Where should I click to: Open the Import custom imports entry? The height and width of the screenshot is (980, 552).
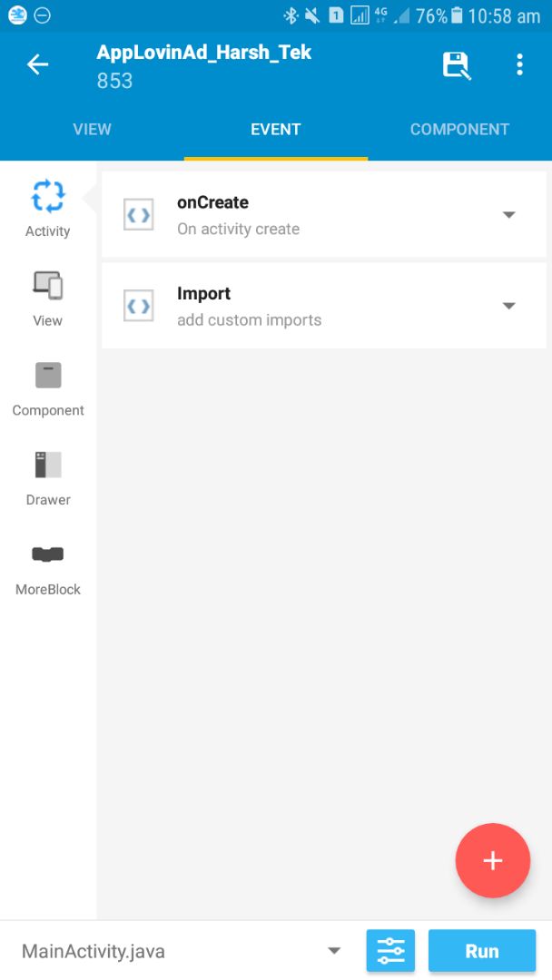point(324,306)
